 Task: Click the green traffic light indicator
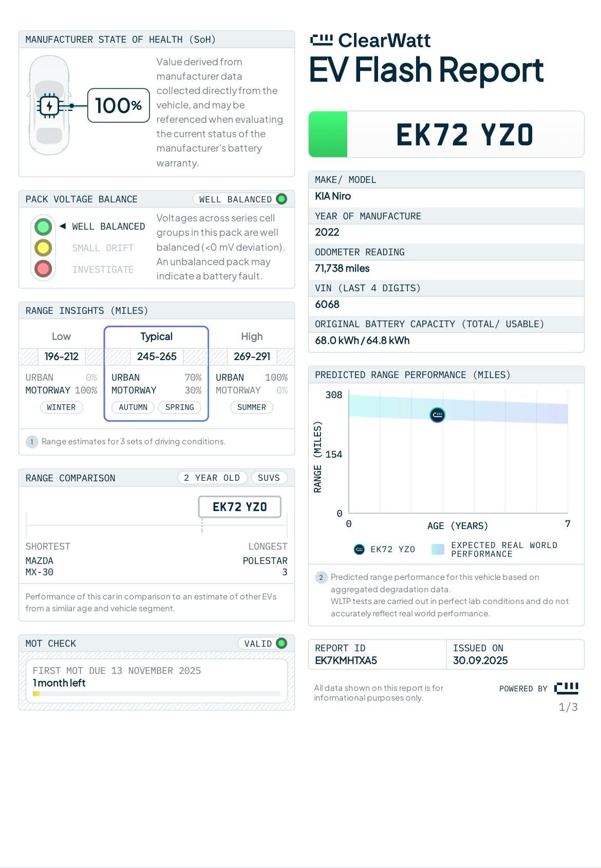43,227
